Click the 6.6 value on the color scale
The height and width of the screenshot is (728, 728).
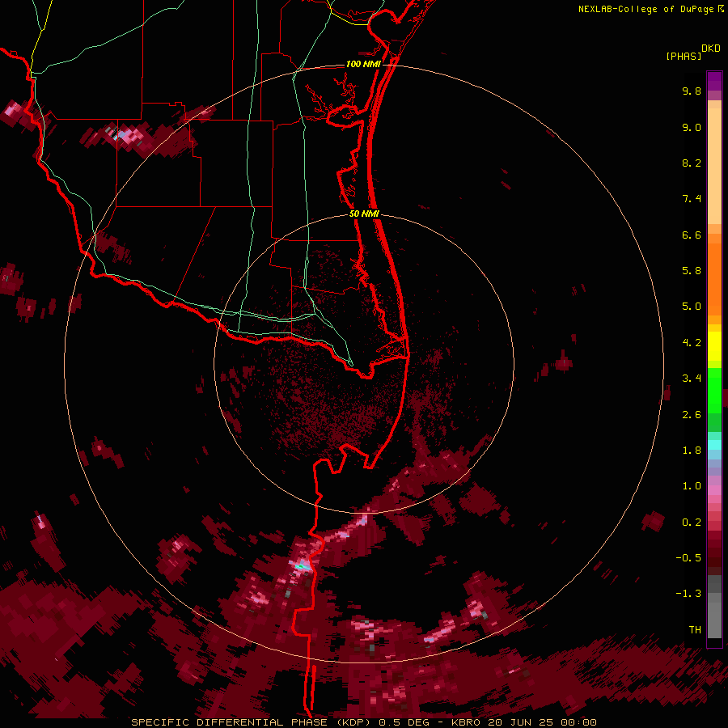[692, 235]
